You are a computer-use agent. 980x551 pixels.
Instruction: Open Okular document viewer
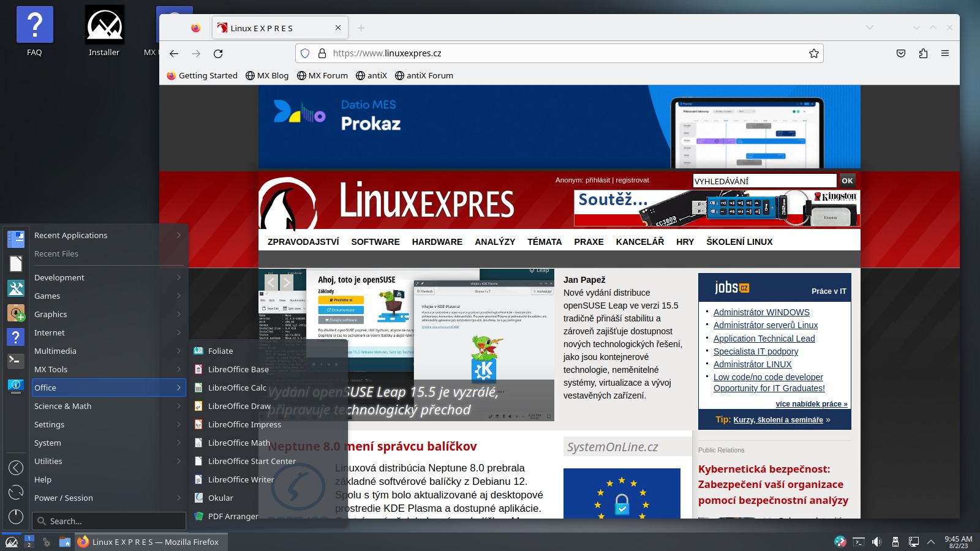268,498
